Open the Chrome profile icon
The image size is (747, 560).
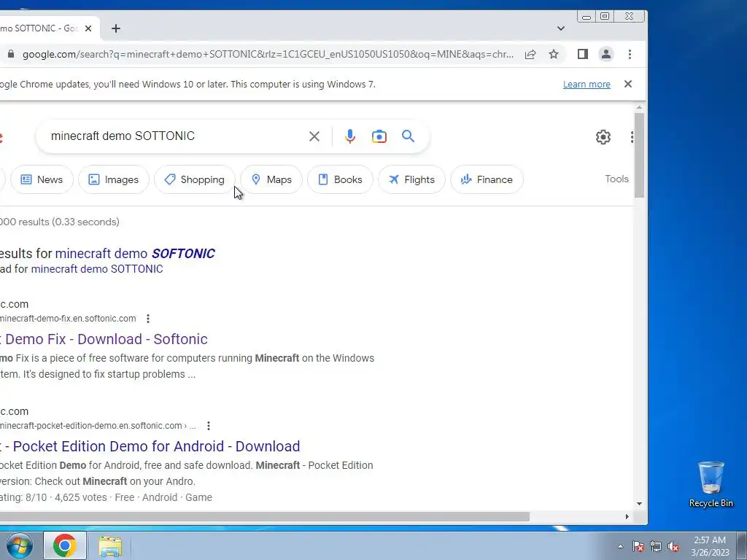(606, 54)
